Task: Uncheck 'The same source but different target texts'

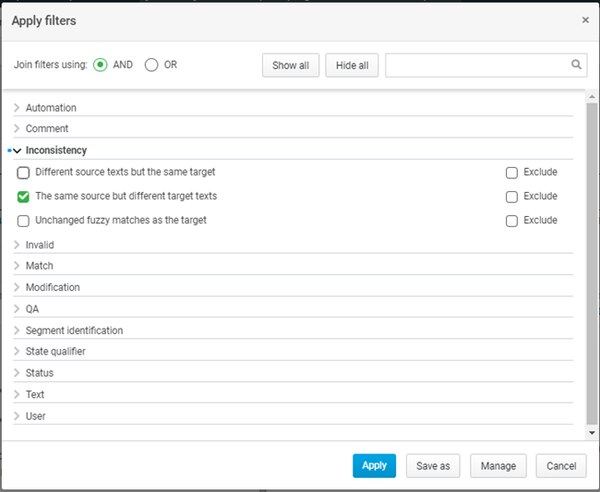Action: click(24, 196)
